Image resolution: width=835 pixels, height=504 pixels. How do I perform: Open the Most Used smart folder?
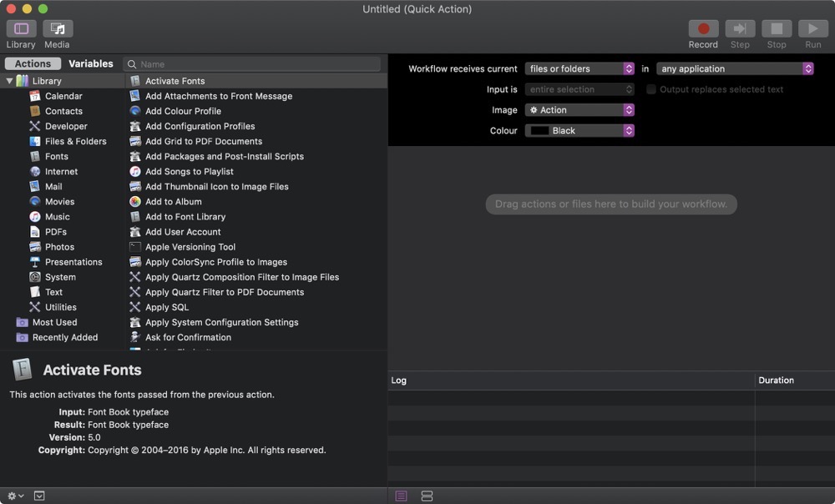(x=54, y=322)
